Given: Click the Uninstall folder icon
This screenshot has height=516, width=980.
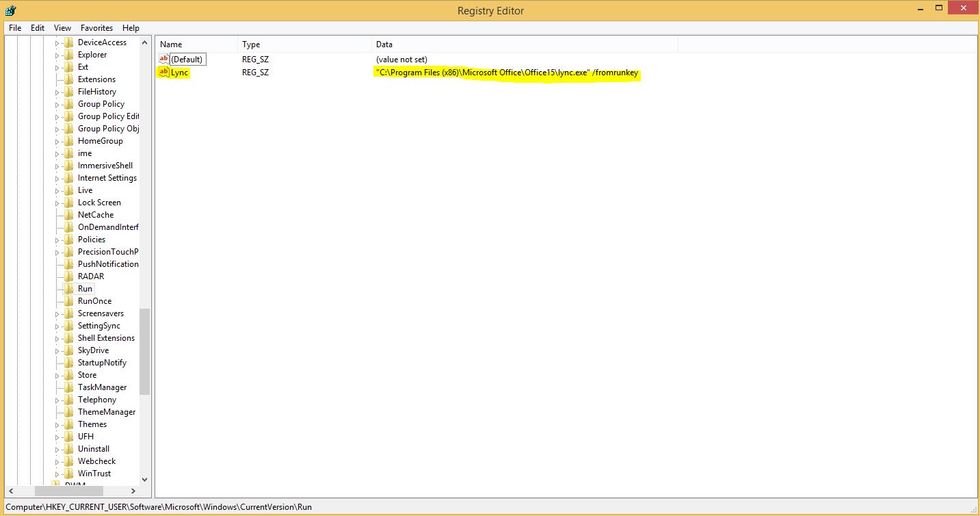Looking at the screenshot, I should 68,449.
